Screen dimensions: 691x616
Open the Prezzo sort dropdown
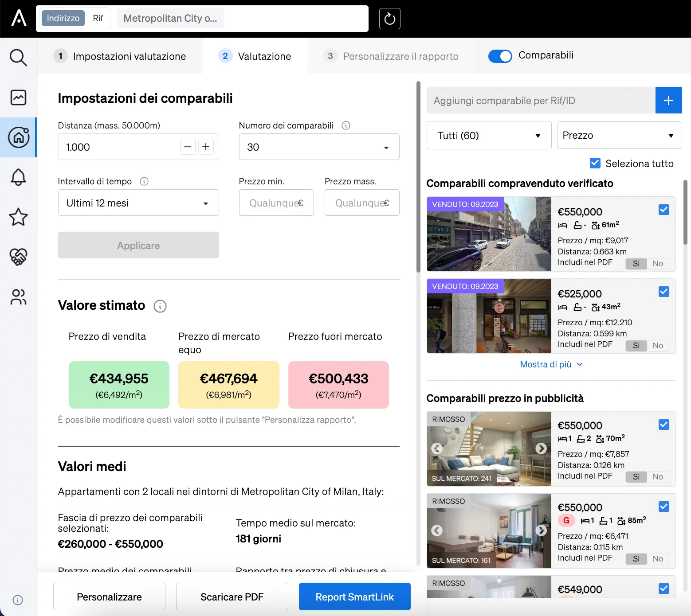click(619, 135)
